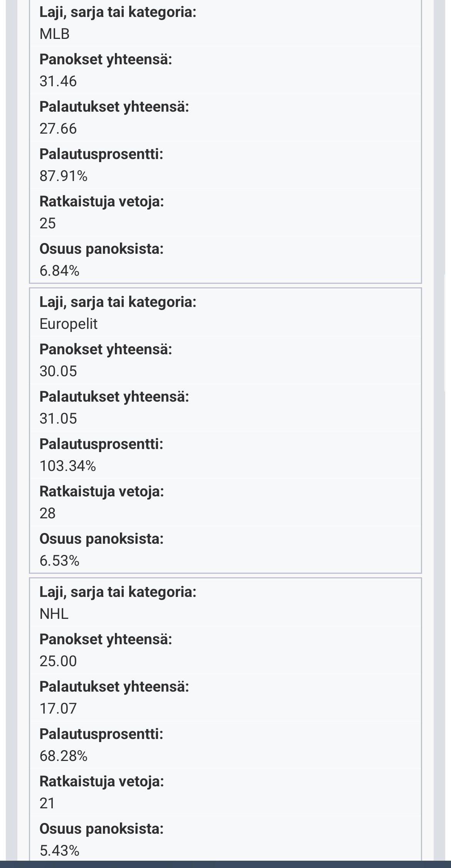Screen dimensions: 451x868
Task: Click the Europelit return percentage 103.34%
Action: [x=68, y=466]
